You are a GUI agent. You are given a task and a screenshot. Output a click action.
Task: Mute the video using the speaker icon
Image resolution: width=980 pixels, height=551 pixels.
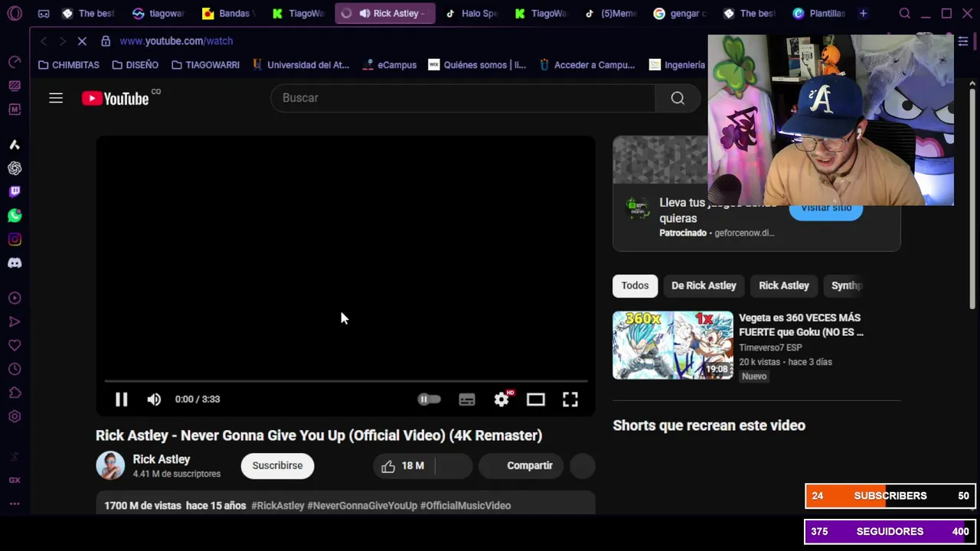pyautogui.click(x=154, y=399)
